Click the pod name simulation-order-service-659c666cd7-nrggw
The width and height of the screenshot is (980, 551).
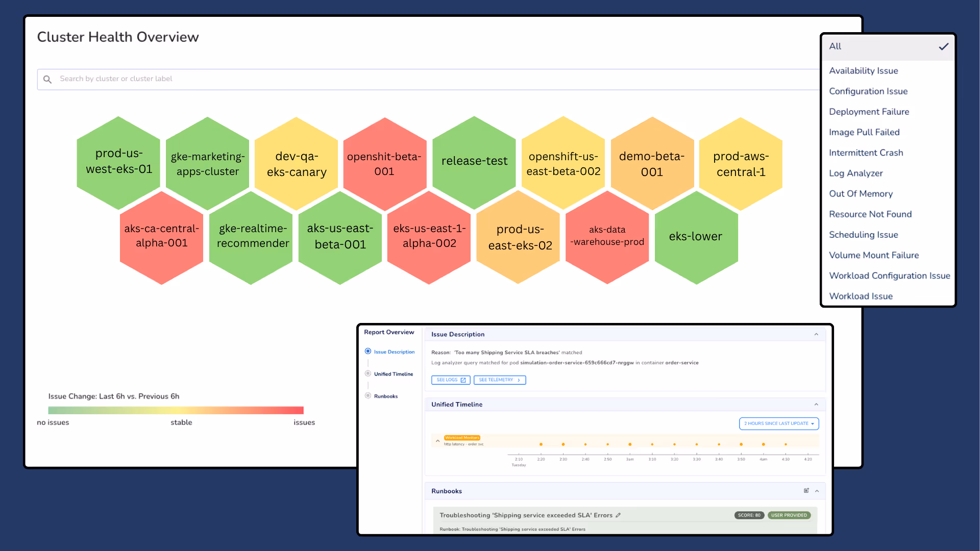577,363
